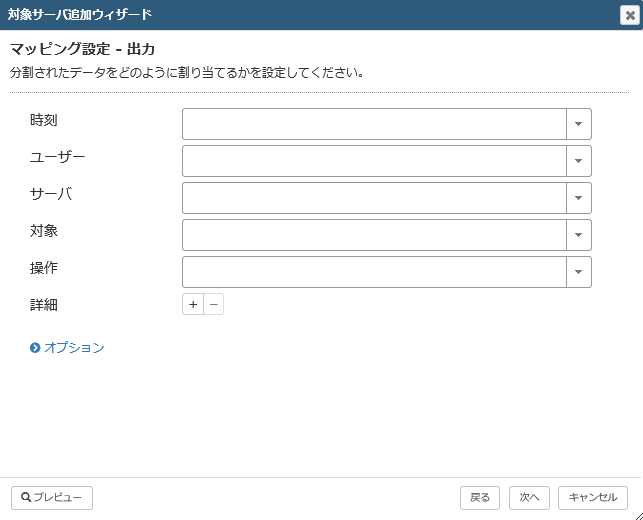
Task: Open the 時刻 dropdown arrow
Action: [x=579, y=124]
